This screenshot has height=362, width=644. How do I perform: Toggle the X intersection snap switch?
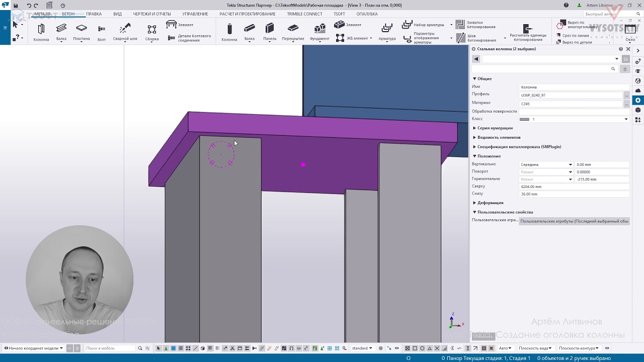pyautogui.click(x=437, y=348)
